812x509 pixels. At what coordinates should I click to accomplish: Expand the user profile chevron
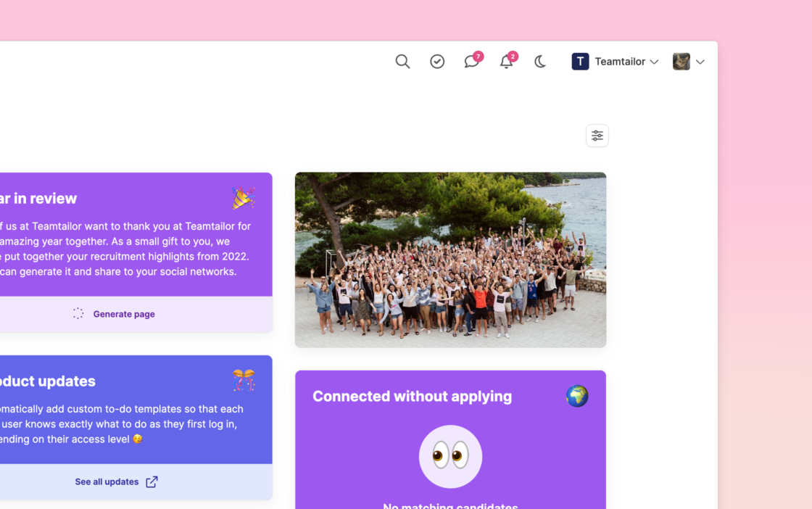(700, 62)
